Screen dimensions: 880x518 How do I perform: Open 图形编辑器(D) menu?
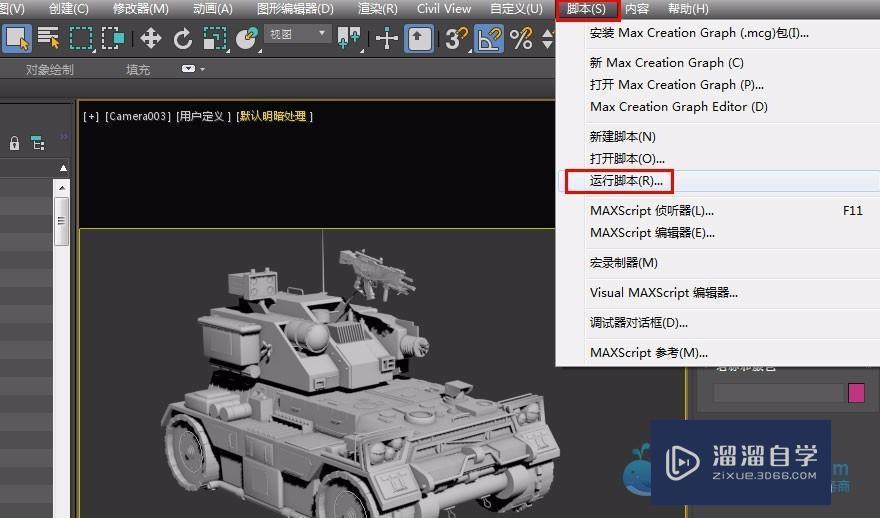tap(295, 9)
